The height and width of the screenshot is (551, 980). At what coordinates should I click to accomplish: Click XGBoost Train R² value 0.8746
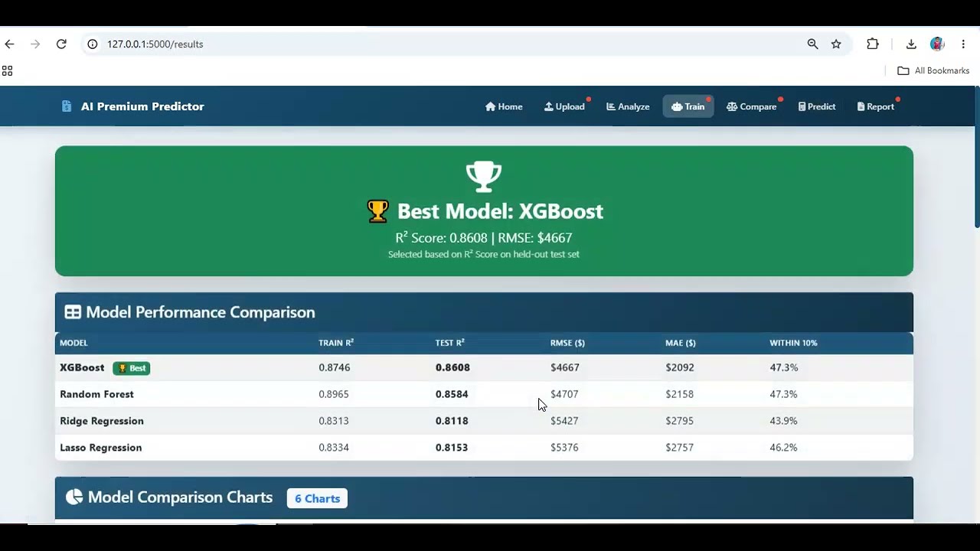coord(335,367)
